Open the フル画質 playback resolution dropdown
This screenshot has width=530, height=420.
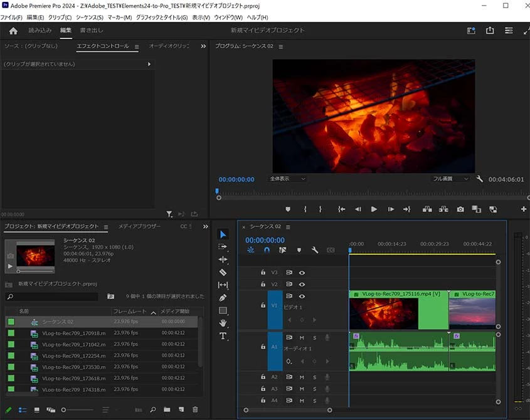[450, 179]
